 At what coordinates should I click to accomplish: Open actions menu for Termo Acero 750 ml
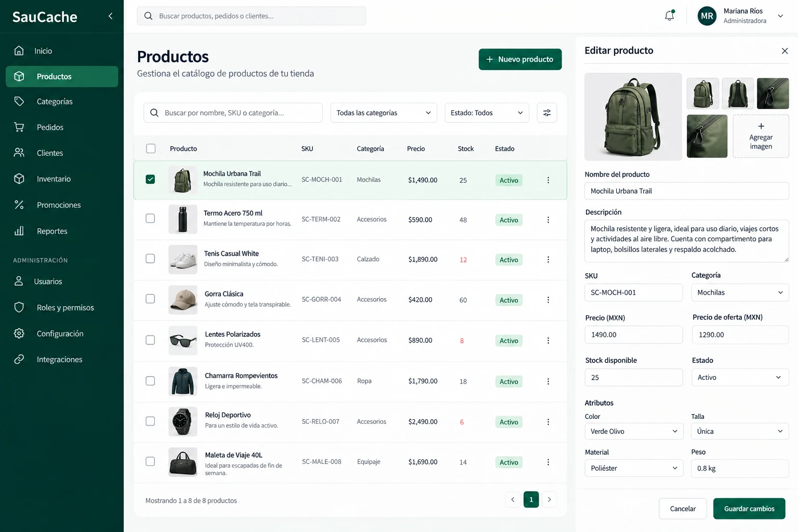(548, 220)
